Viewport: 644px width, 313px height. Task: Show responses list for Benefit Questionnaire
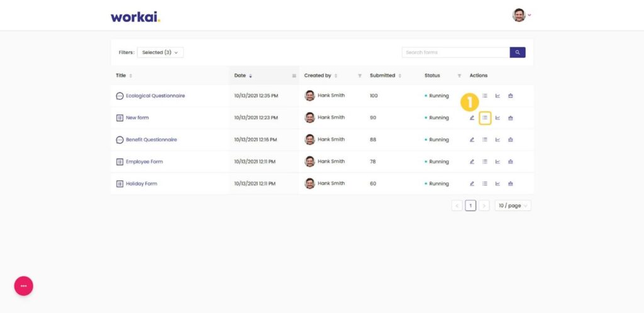pos(485,140)
